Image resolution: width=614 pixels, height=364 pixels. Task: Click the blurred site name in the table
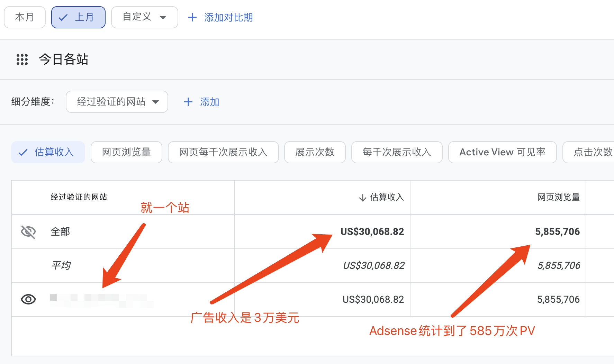coord(101,300)
